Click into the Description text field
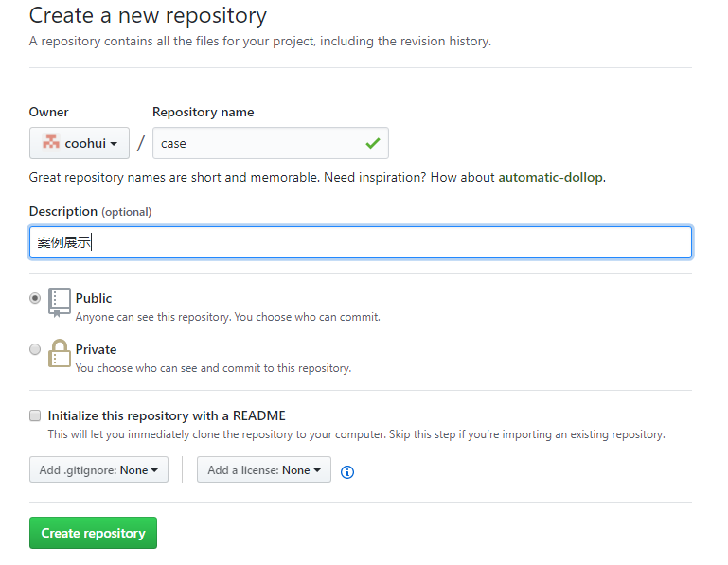728x565 pixels. 361,242
